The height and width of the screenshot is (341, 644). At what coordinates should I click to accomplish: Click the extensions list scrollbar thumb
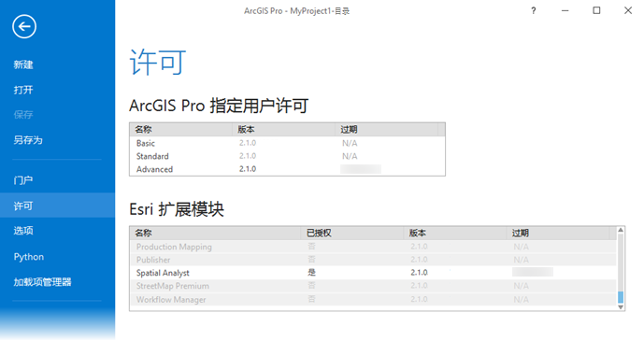[x=621, y=297]
